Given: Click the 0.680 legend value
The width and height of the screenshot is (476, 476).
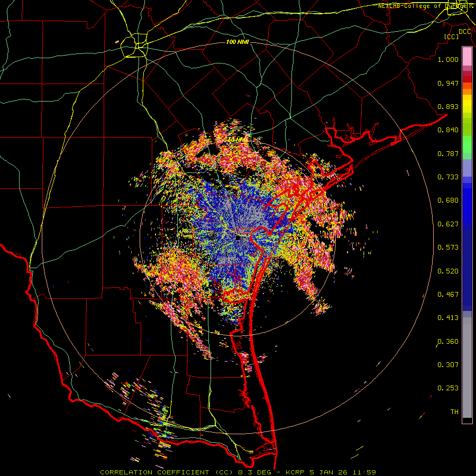Looking at the screenshot, I should [x=448, y=200].
